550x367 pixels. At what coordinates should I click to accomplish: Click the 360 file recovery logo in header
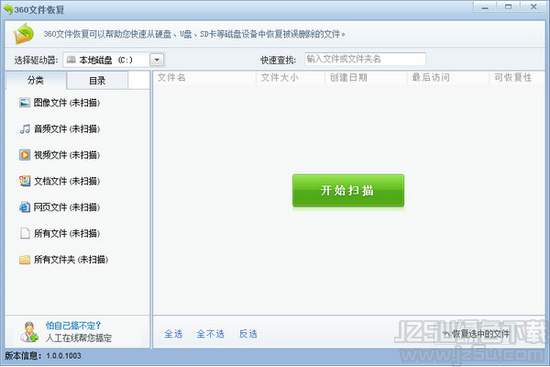pos(24,34)
